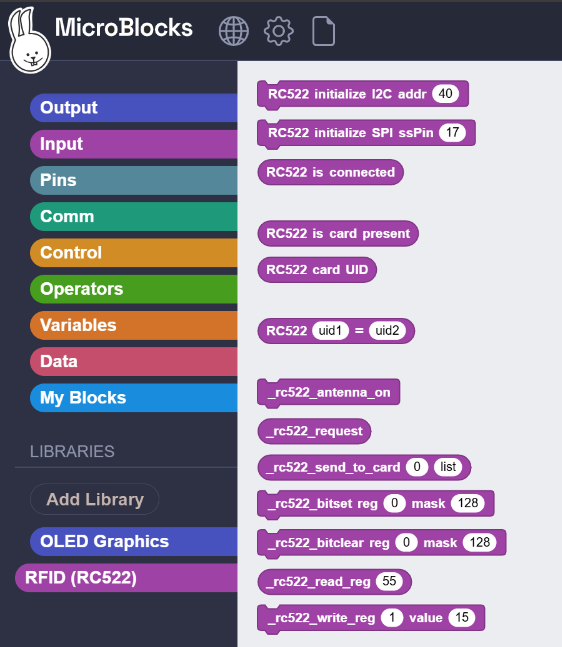The image size is (562, 647).
Task: Select the Operators category
Action: coord(134,289)
